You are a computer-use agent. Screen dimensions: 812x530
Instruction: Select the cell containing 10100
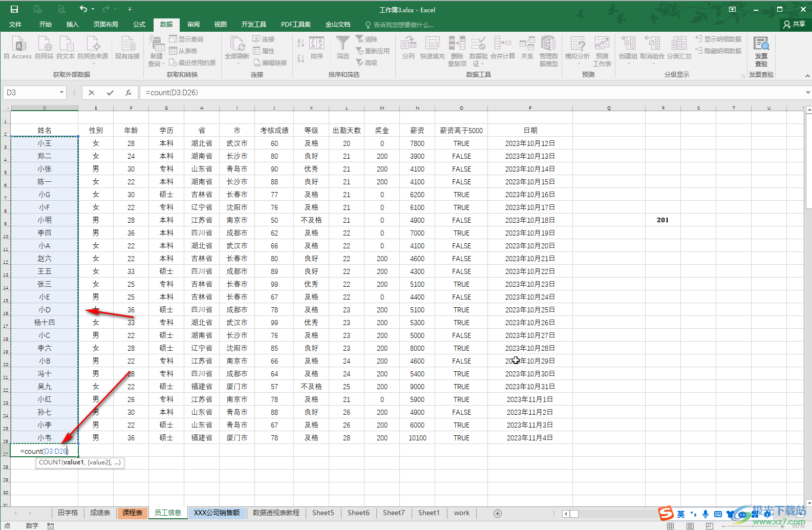(x=417, y=438)
